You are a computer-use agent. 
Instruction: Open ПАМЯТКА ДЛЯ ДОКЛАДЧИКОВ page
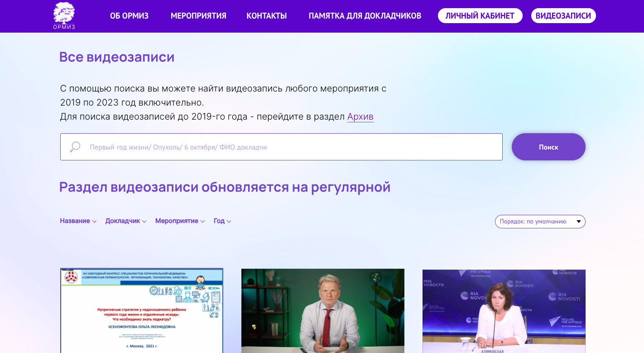[365, 16]
